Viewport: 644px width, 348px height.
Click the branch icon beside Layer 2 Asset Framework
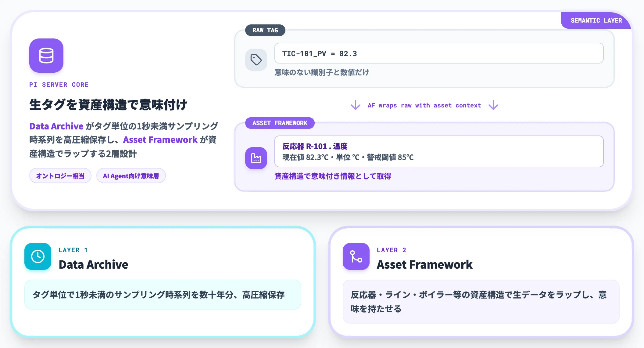(356, 256)
